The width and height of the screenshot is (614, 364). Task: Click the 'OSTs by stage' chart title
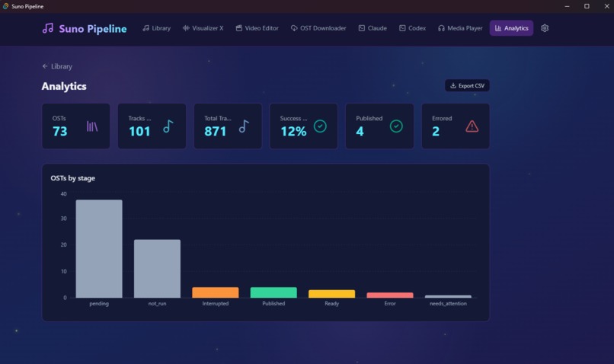pyautogui.click(x=73, y=178)
